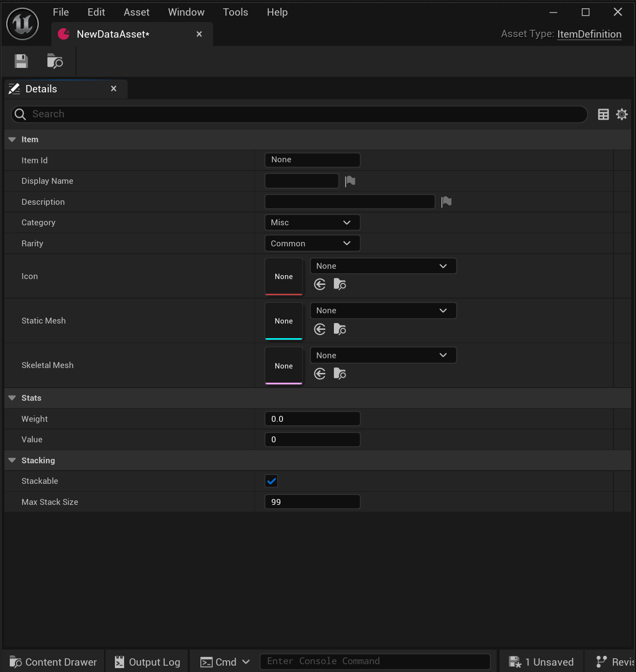Select the NewDataAsset tab
The image size is (636, 672).
132,34
